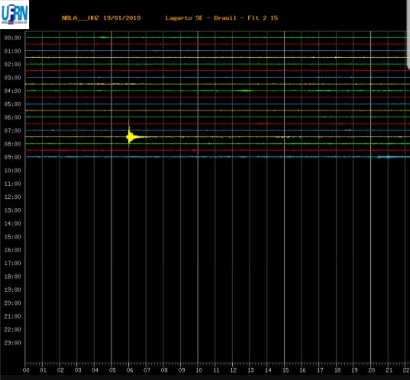Click minute label 17 on bottom axis
The width and height of the screenshot is (410, 380).
pos(320,370)
